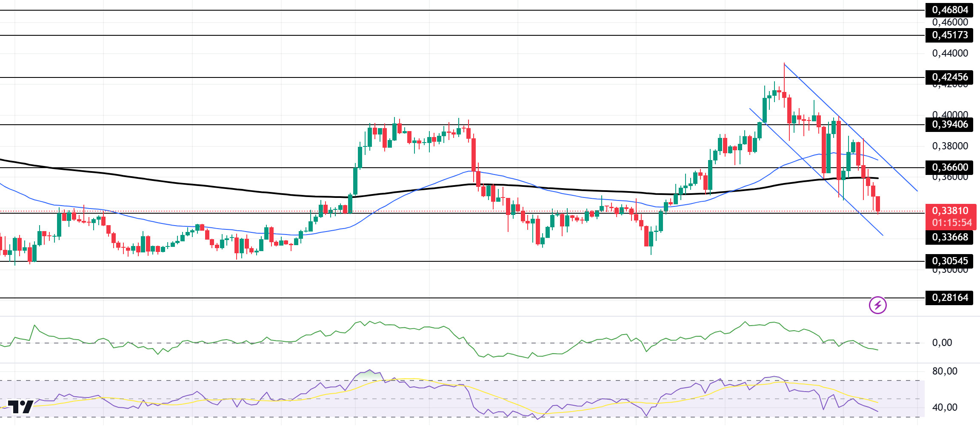Click the 0,44000 axis price value

pos(950,53)
